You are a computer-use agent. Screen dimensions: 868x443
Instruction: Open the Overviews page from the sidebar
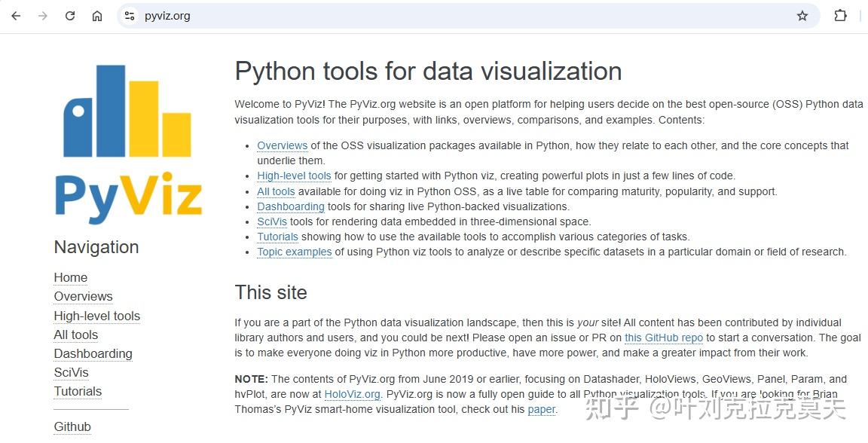(x=83, y=296)
